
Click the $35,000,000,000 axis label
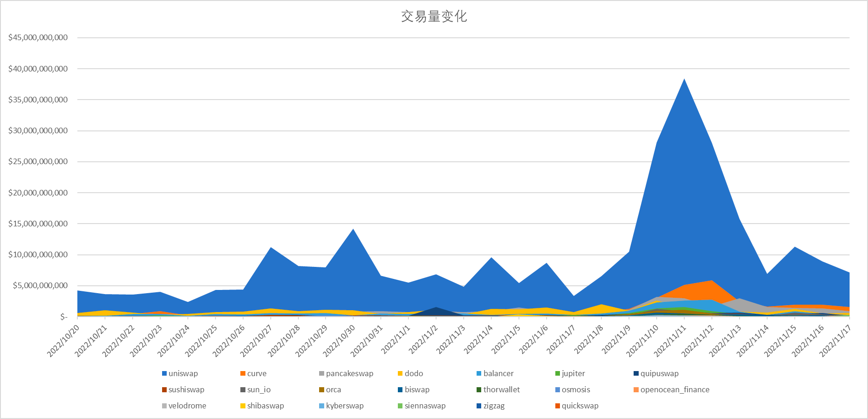click(x=38, y=100)
